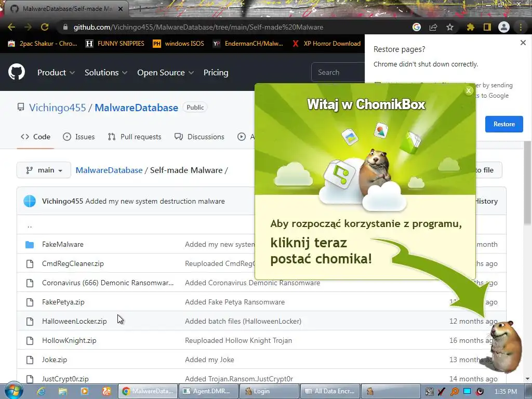Image resolution: width=532 pixels, height=399 pixels.
Task: Open the FUNNY SNIPPIES bookmark
Action: [x=115, y=44]
